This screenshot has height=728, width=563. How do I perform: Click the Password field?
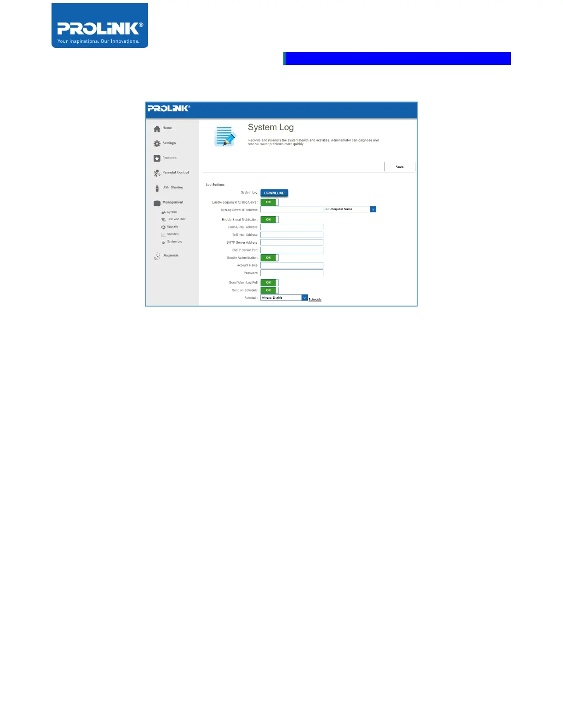point(292,273)
